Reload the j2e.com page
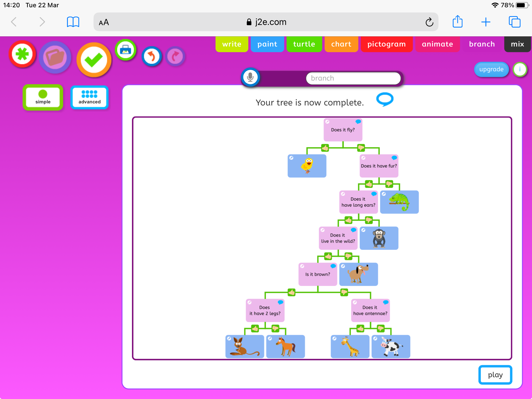This screenshot has height=399, width=532. click(429, 22)
